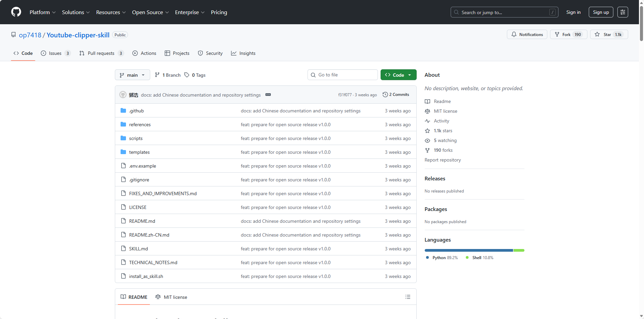
Task: Open the Report repository link
Action: click(443, 160)
